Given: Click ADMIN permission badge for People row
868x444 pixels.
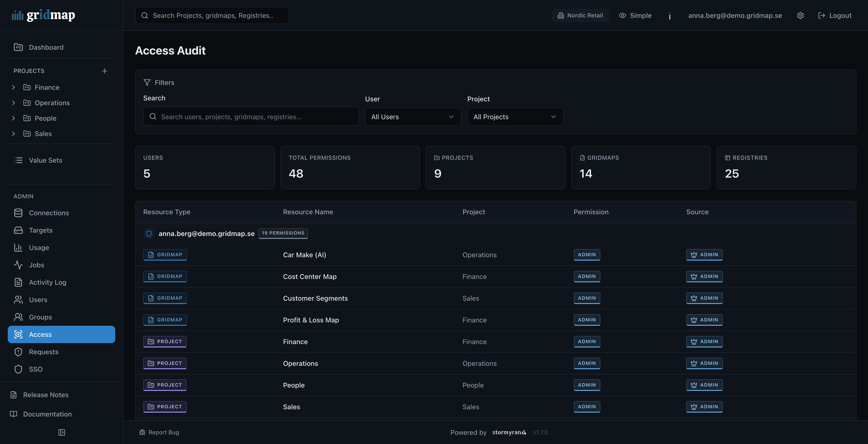Looking at the screenshot, I should pyautogui.click(x=587, y=385).
